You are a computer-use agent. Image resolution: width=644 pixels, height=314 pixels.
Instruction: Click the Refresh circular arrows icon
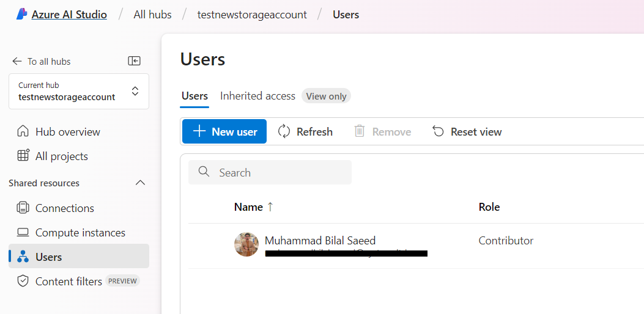pyautogui.click(x=284, y=131)
